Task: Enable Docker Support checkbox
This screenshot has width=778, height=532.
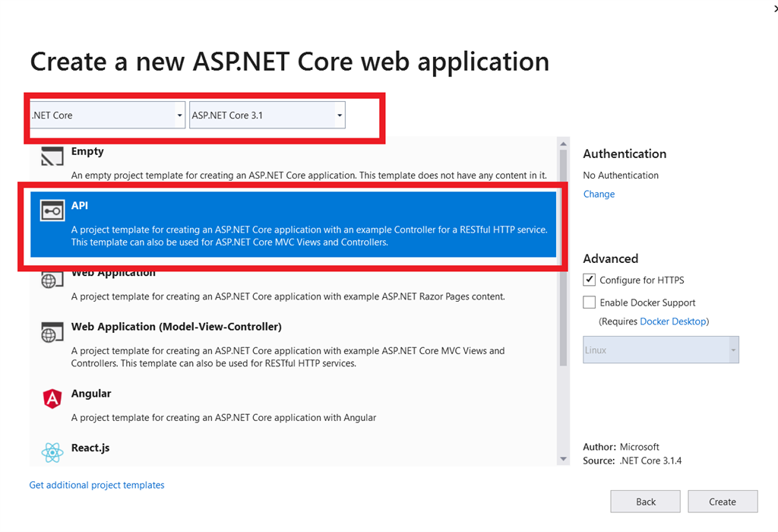Action: coord(589,302)
